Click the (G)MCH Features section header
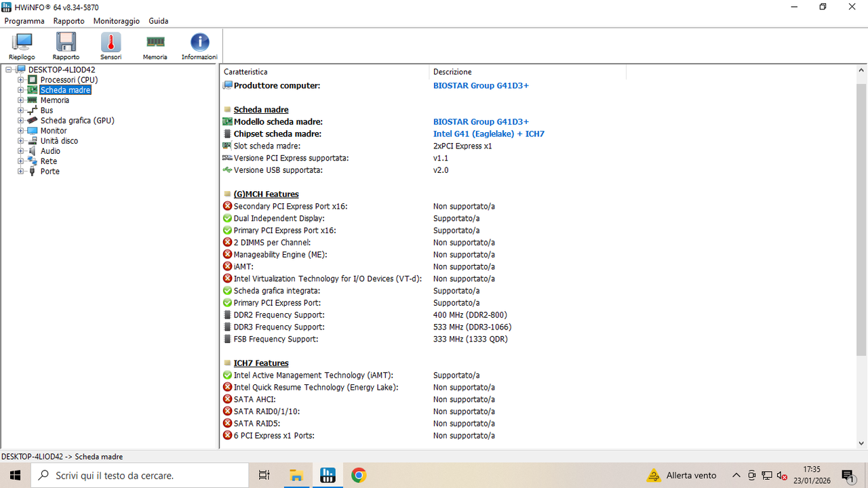 266,195
